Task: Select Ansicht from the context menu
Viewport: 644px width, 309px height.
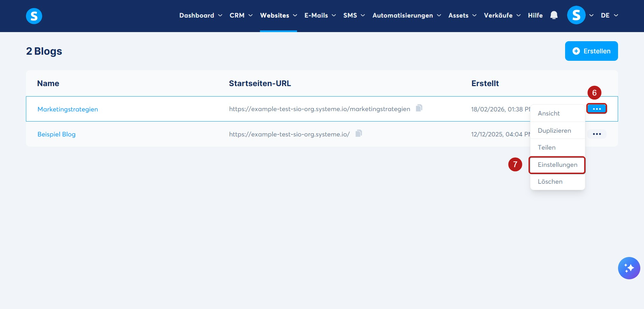Action: [558, 113]
